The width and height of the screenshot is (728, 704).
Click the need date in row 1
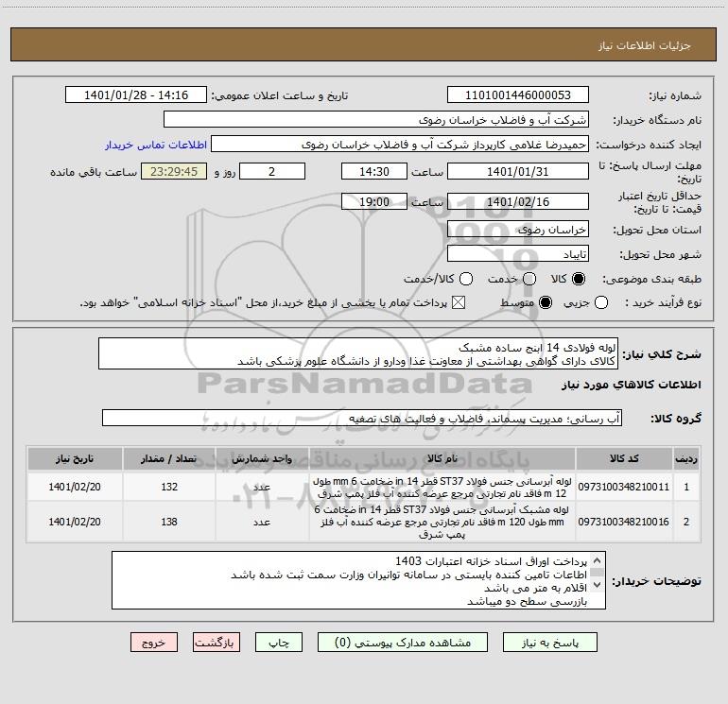pyautogui.click(x=75, y=487)
